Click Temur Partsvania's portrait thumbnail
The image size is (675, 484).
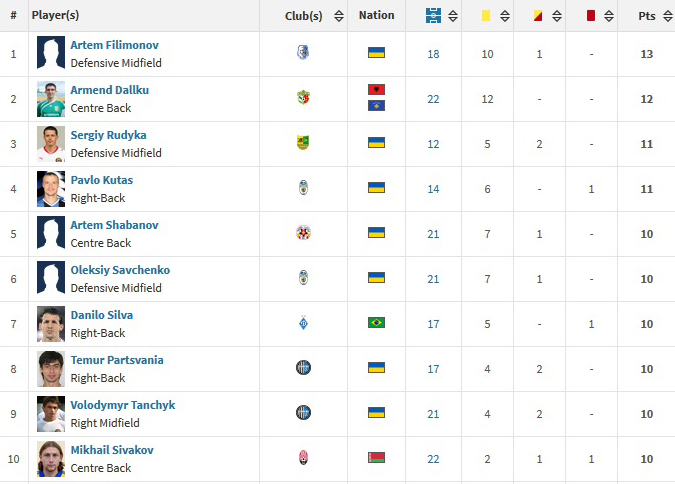(x=51, y=368)
